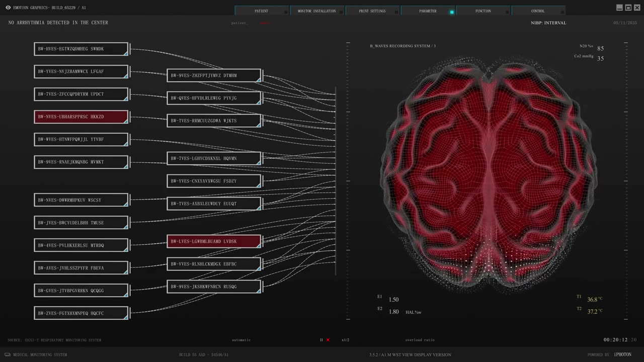Click the monitor icon beside Medical Monitoring System
Image resolution: width=644 pixels, height=362 pixels.
point(8,354)
